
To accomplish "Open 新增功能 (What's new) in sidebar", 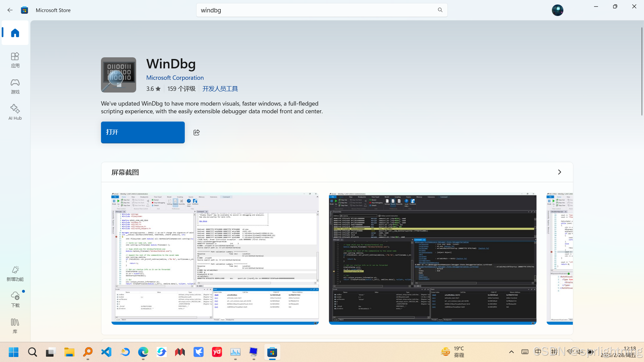I will point(15,274).
